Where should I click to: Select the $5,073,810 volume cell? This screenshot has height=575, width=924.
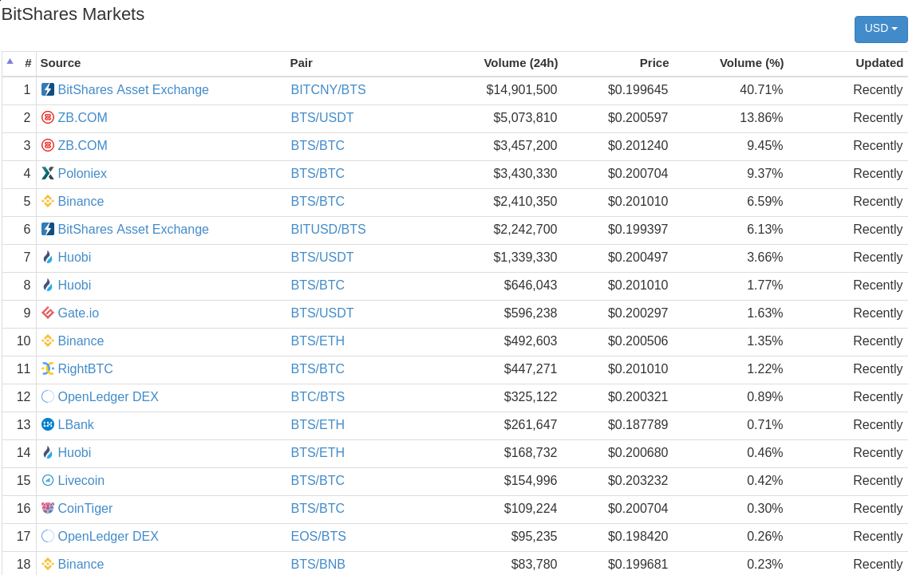525,117
